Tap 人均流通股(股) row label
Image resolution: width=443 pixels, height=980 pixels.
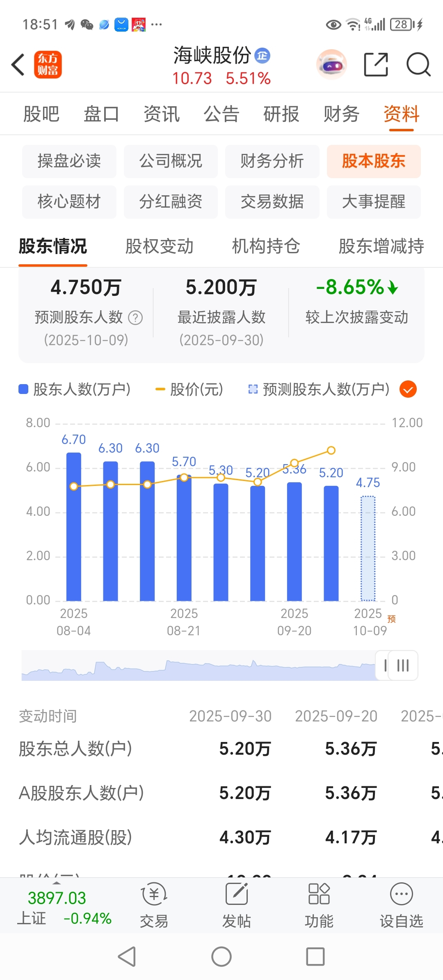pos(75,838)
